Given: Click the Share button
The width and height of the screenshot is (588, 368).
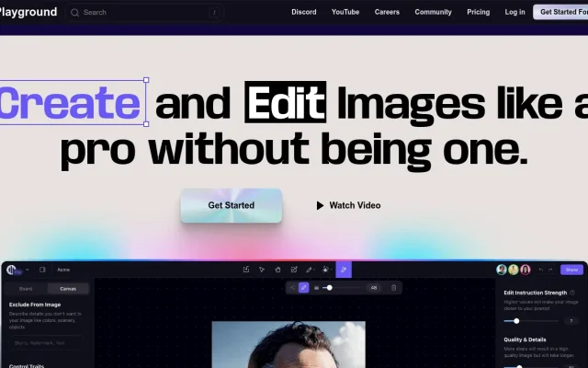Looking at the screenshot, I should 571,270.
